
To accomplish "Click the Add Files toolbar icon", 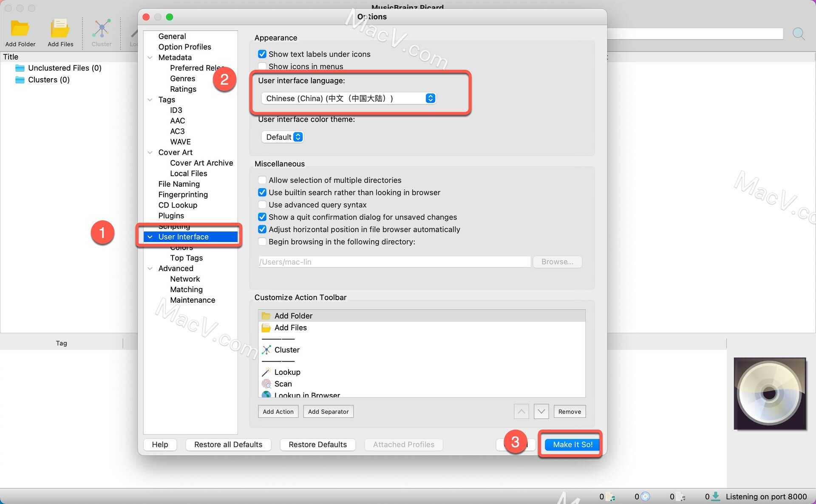I will (60, 29).
